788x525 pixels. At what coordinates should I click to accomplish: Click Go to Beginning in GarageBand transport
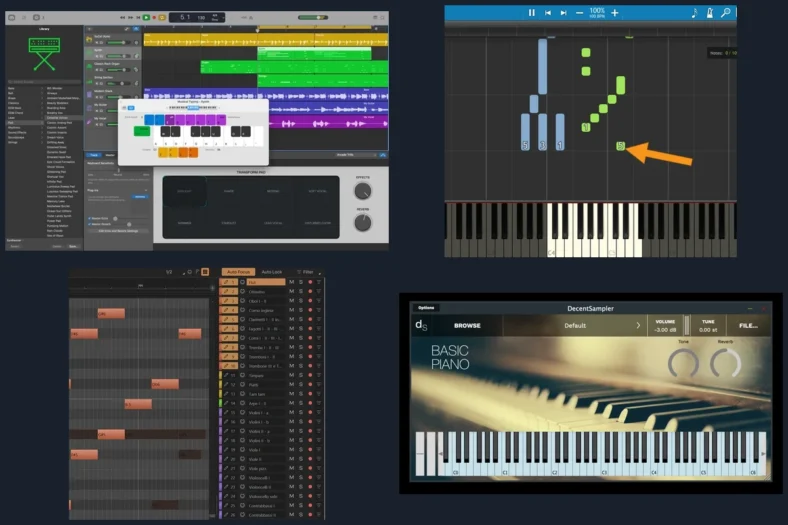(x=138, y=18)
